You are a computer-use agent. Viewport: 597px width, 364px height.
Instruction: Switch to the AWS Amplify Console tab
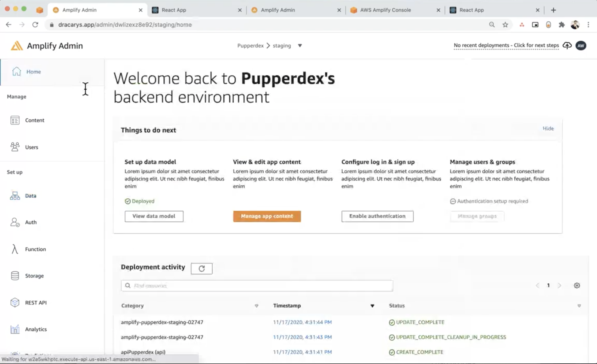(395, 10)
